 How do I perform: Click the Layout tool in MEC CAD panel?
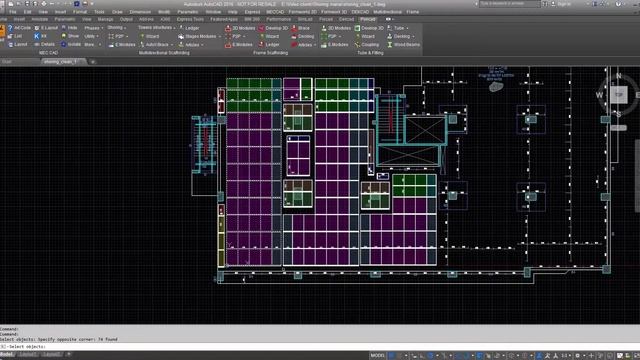tap(17, 44)
